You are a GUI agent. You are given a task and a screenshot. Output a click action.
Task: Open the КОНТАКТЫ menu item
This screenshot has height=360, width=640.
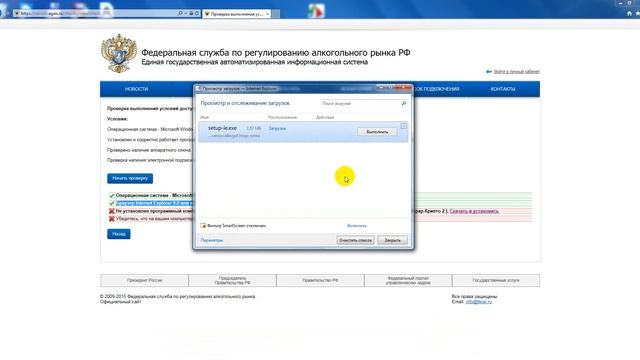click(x=503, y=89)
